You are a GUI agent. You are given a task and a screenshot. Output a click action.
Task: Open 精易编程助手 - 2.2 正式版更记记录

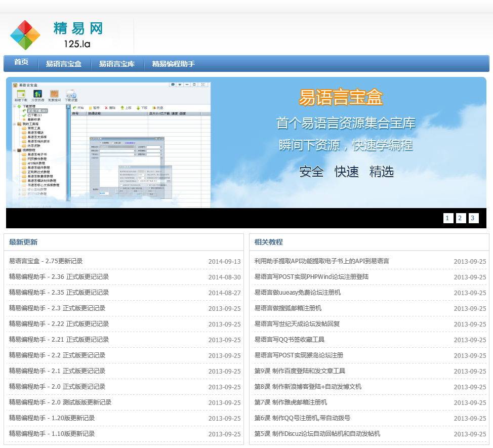tap(57, 355)
